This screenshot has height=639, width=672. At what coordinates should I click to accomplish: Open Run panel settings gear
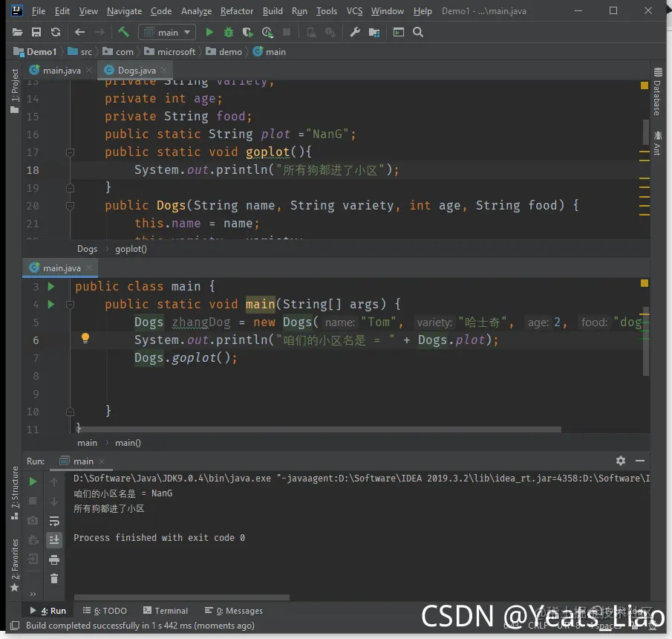(x=620, y=461)
